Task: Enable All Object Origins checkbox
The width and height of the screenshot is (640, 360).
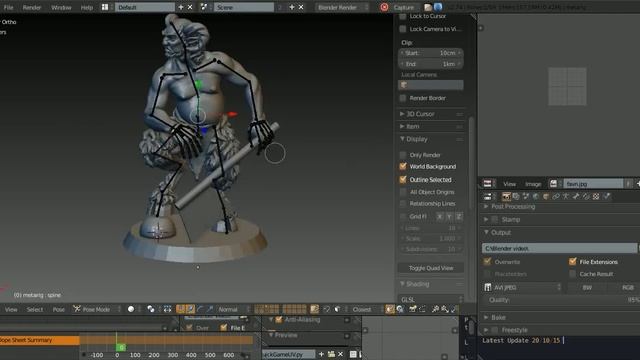Action: click(x=403, y=192)
